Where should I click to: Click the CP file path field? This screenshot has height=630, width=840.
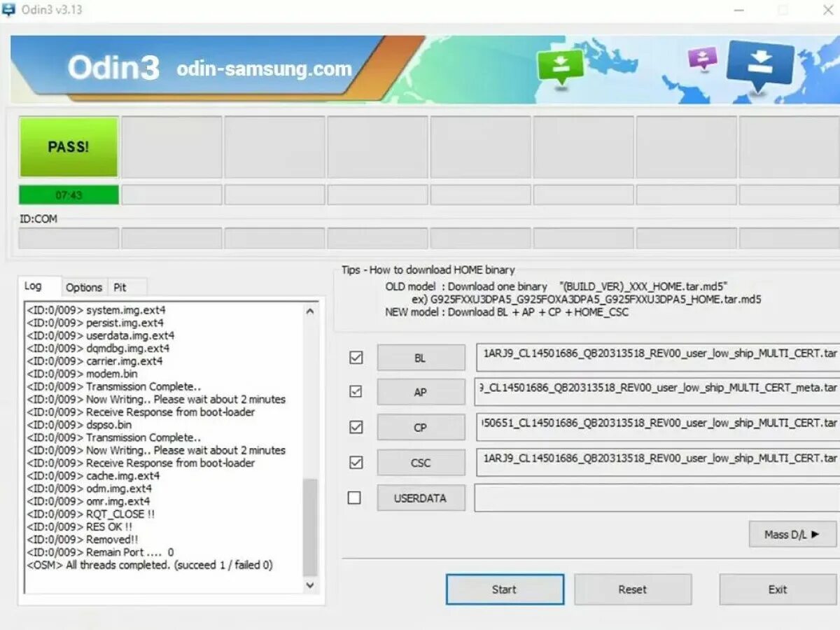657,427
